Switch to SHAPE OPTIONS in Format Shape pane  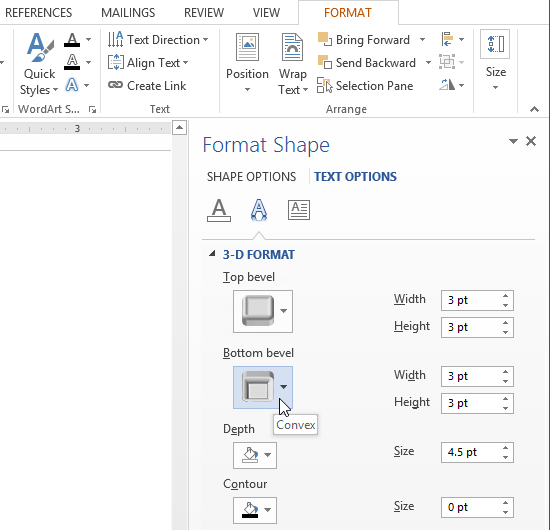pos(251,176)
